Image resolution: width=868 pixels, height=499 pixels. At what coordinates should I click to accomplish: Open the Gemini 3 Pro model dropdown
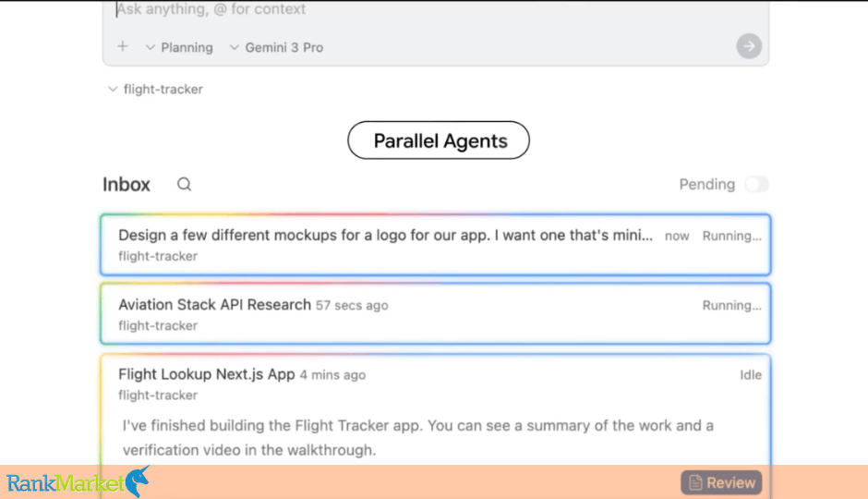tap(276, 48)
